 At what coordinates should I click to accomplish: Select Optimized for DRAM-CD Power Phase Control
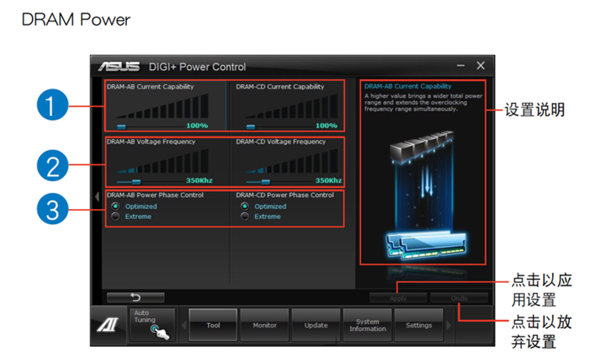point(245,206)
